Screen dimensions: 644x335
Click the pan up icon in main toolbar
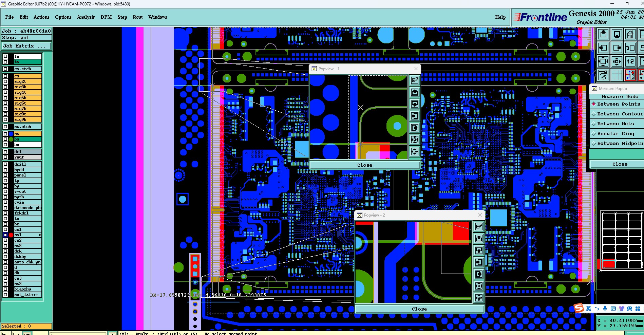(x=603, y=34)
